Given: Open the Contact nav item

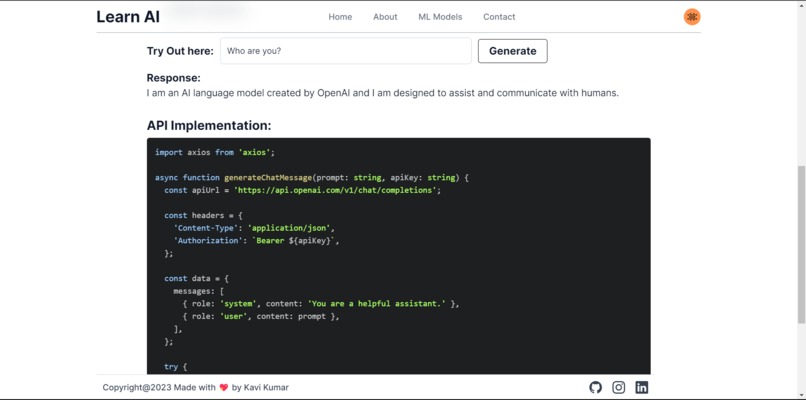Looking at the screenshot, I should (x=499, y=16).
